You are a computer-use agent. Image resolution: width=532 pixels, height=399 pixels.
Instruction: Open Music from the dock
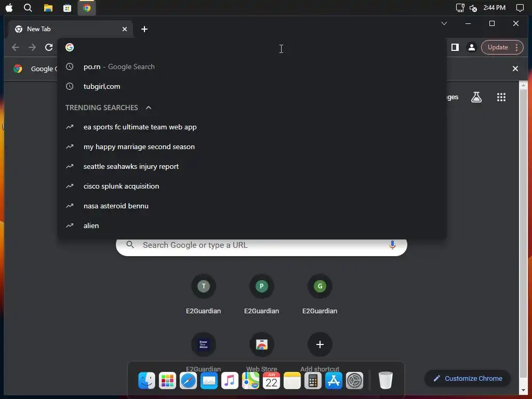pyautogui.click(x=230, y=381)
